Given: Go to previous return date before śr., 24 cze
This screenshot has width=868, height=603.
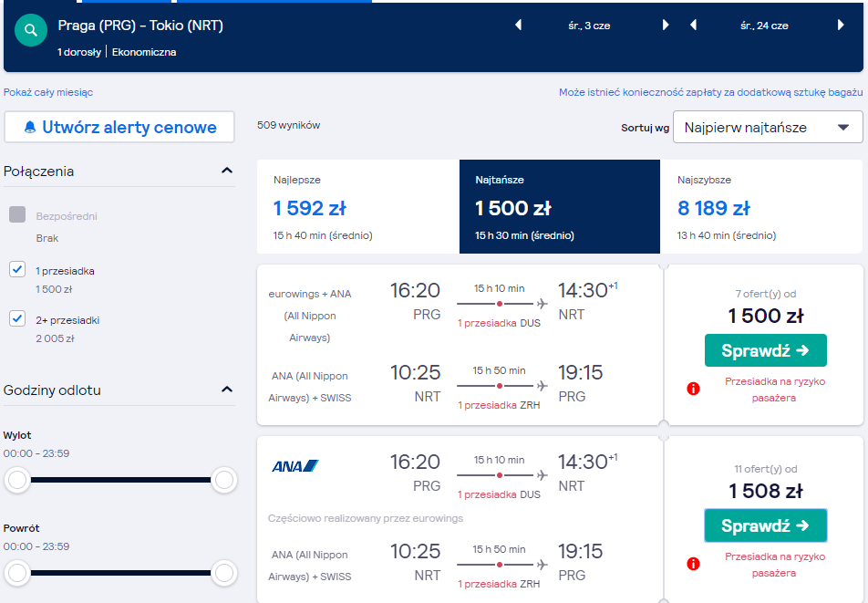Looking at the screenshot, I should pyautogui.click(x=693, y=25).
